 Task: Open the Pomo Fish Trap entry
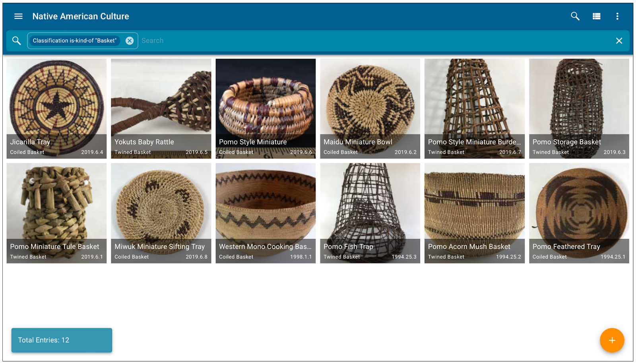(370, 213)
